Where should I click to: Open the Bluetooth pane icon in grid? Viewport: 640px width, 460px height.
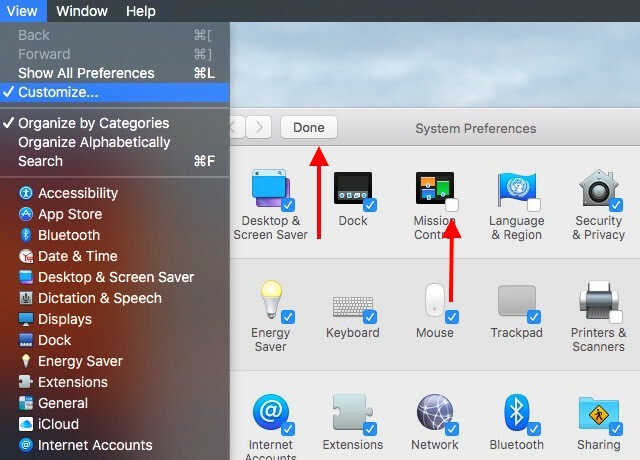point(517,412)
